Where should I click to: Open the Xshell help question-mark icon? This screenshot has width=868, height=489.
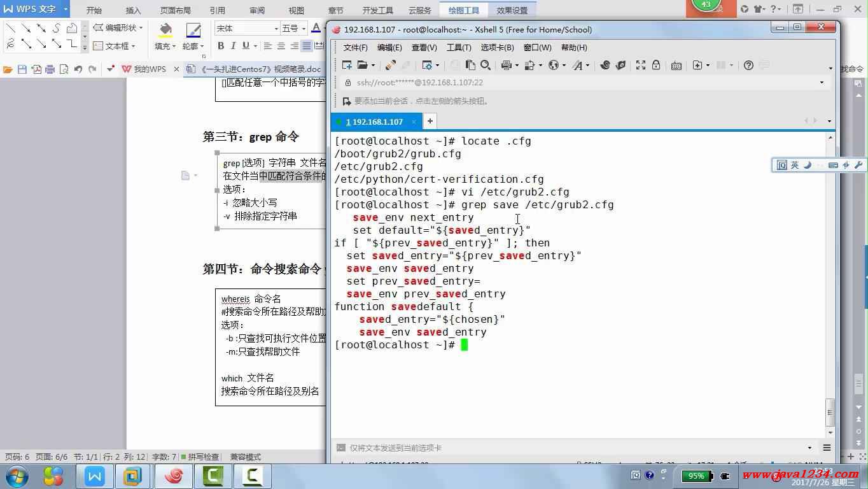[x=748, y=65]
